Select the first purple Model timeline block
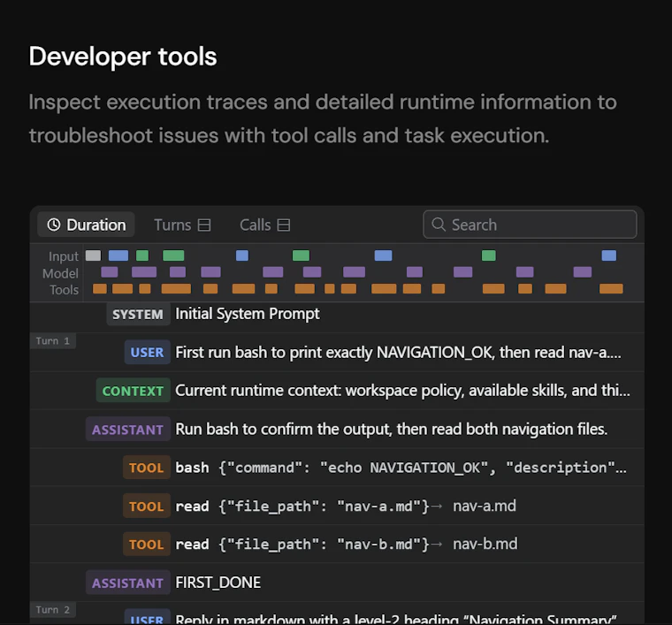This screenshot has height=625, width=672. (x=110, y=272)
